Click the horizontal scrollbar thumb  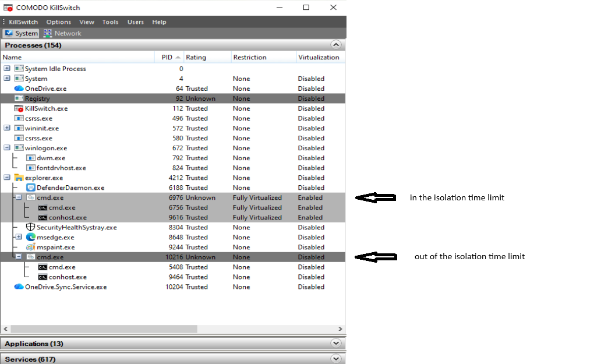click(x=104, y=329)
